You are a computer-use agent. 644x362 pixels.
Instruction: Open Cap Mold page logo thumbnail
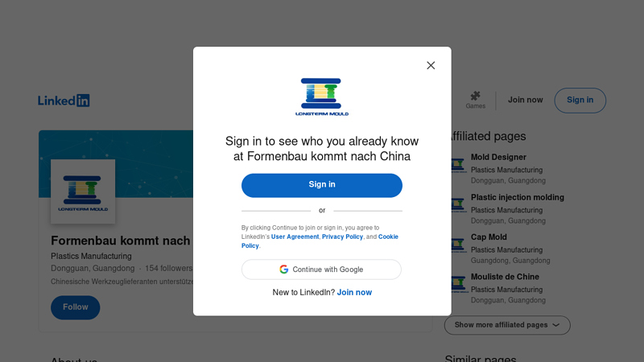(x=459, y=245)
